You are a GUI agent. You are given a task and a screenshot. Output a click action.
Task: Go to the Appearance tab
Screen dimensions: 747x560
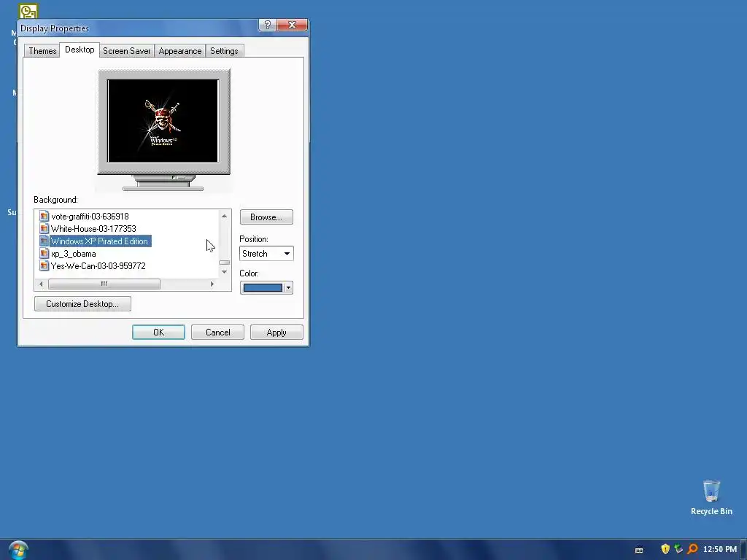pyautogui.click(x=180, y=51)
